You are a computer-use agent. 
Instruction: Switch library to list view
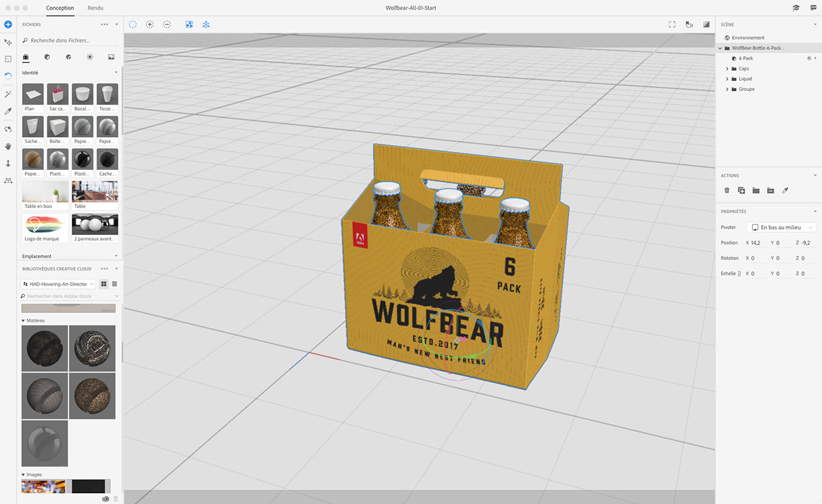coord(114,283)
